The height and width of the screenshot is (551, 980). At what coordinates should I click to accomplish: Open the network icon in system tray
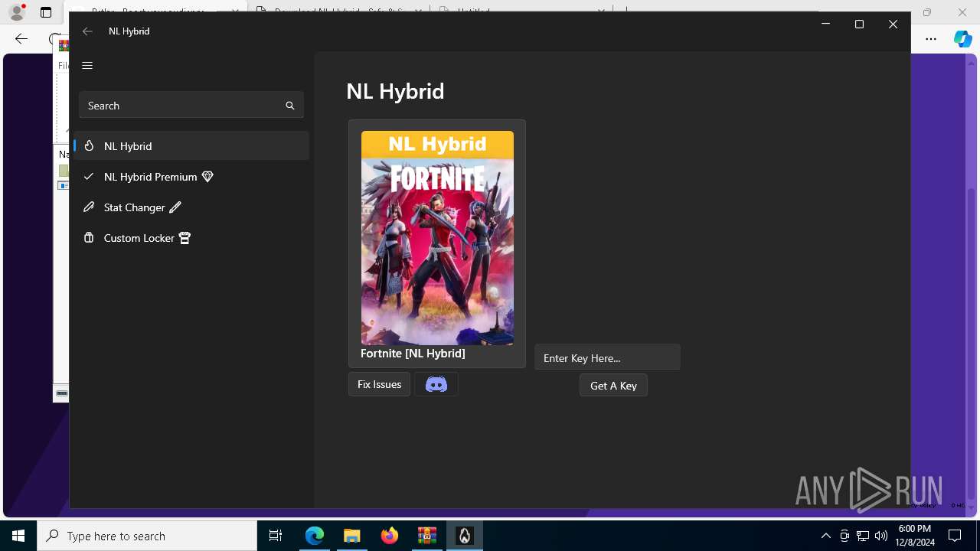[863, 536]
